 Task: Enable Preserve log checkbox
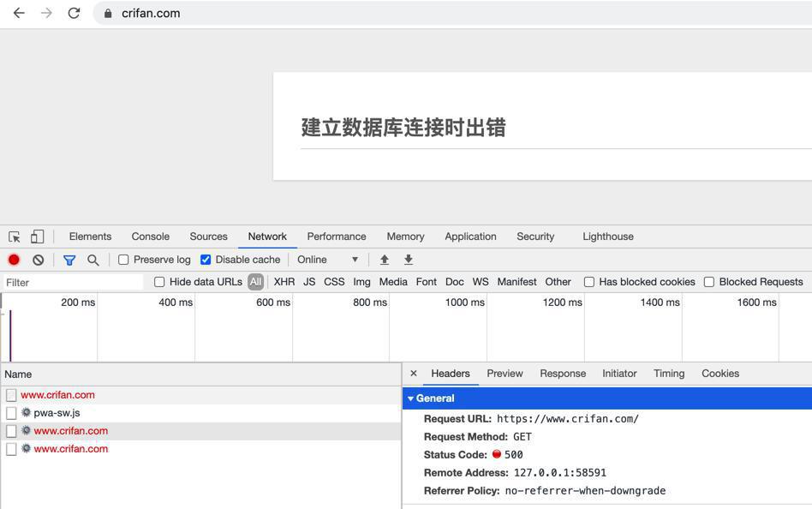pos(123,260)
